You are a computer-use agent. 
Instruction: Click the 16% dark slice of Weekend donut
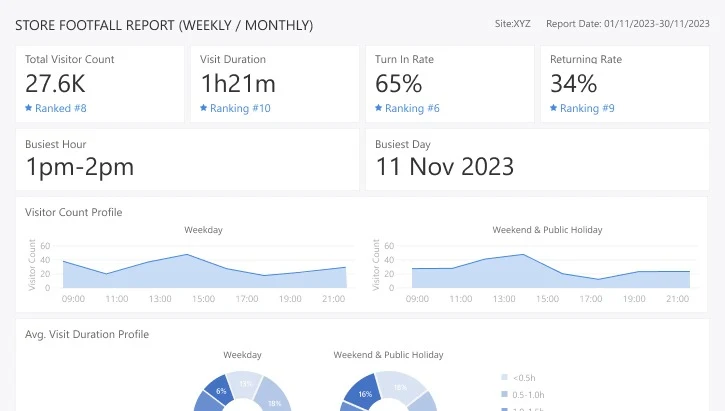[365, 393]
